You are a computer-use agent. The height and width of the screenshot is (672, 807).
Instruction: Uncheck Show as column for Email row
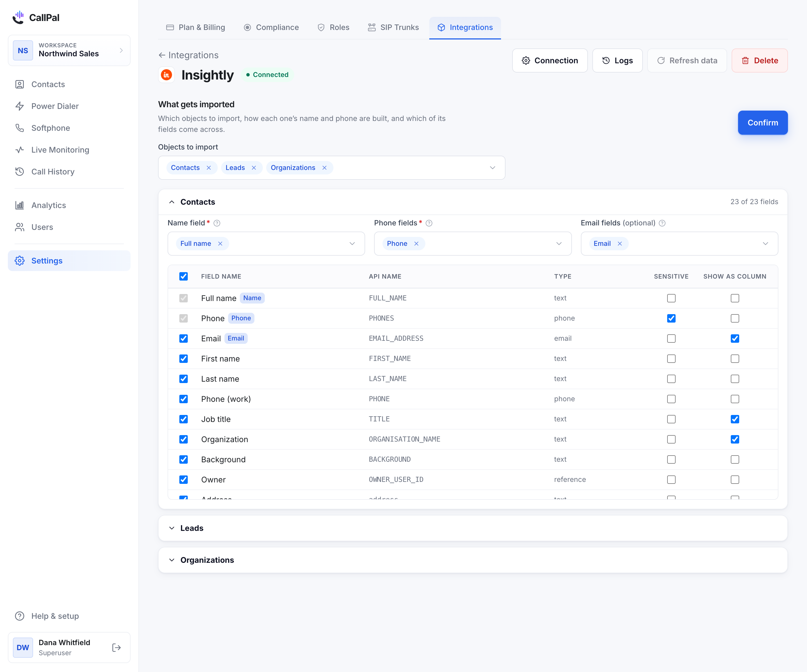pos(735,338)
